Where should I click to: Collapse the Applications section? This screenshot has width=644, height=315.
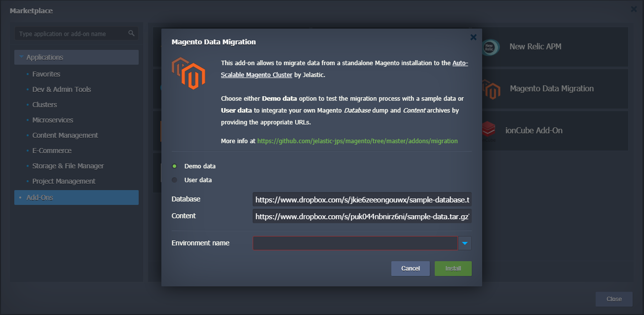click(21, 57)
